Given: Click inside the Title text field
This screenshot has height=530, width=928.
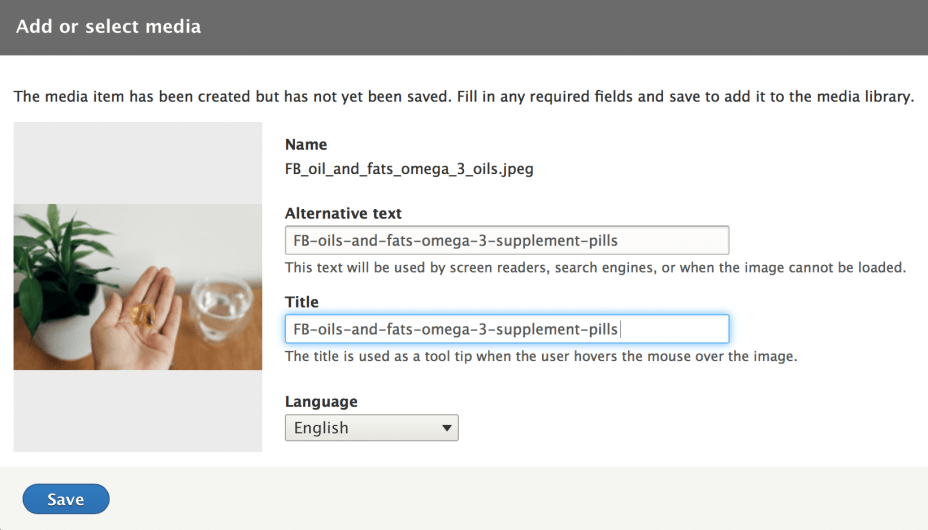Looking at the screenshot, I should coord(507,329).
